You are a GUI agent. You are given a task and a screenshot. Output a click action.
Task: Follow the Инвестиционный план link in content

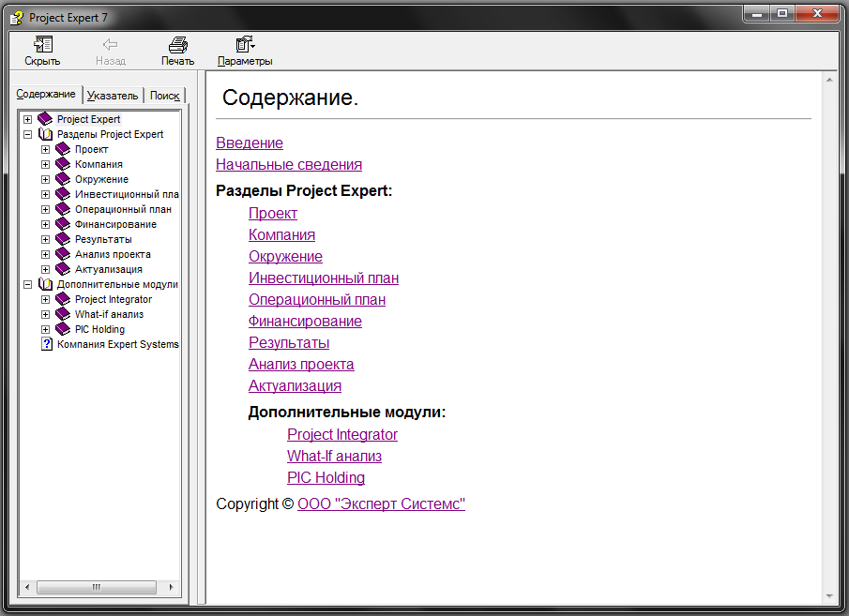coord(324,278)
